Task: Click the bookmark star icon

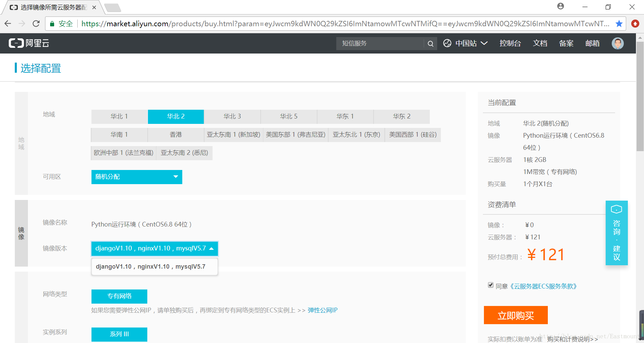Action: click(x=619, y=24)
